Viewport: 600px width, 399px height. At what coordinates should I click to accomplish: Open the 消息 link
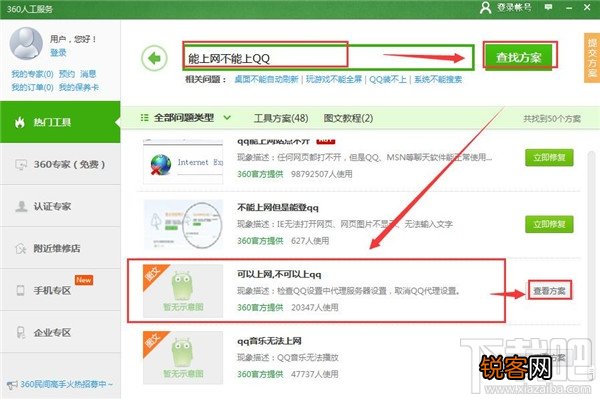coord(88,74)
